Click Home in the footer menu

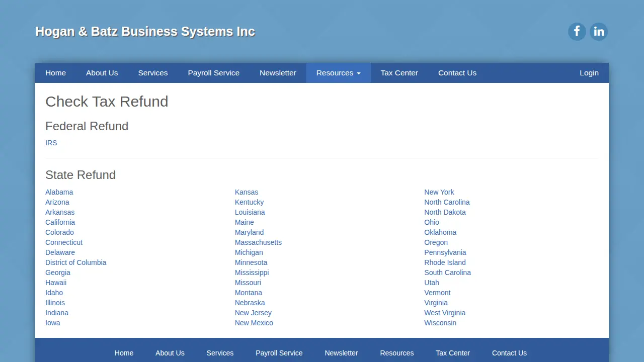click(x=124, y=353)
